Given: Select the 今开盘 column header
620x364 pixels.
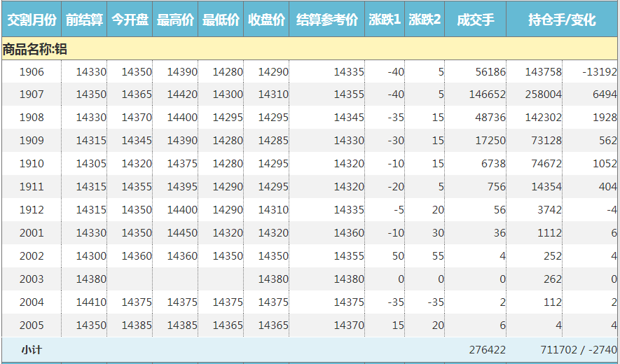Looking at the screenshot, I should click(x=130, y=20).
